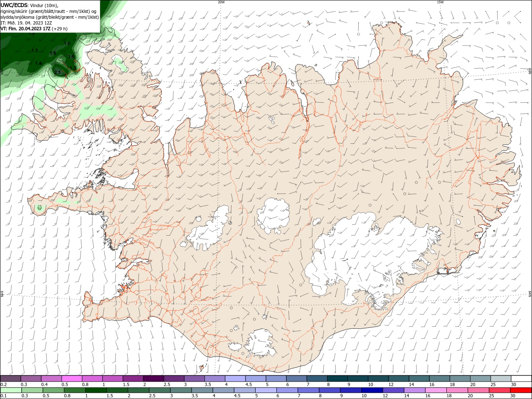
Task: Click the 1.6 precipitation value label
Action: pos(67,43)
